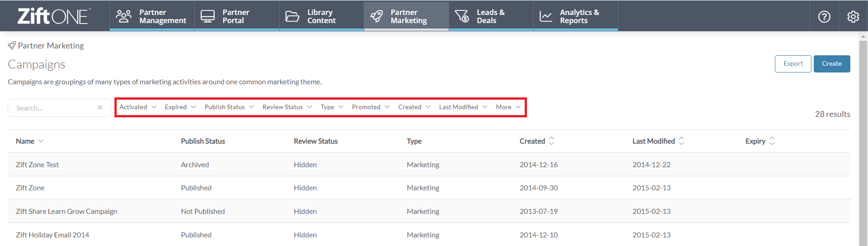
Task: Click the Partner Management people icon
Action: click(123, 16)
